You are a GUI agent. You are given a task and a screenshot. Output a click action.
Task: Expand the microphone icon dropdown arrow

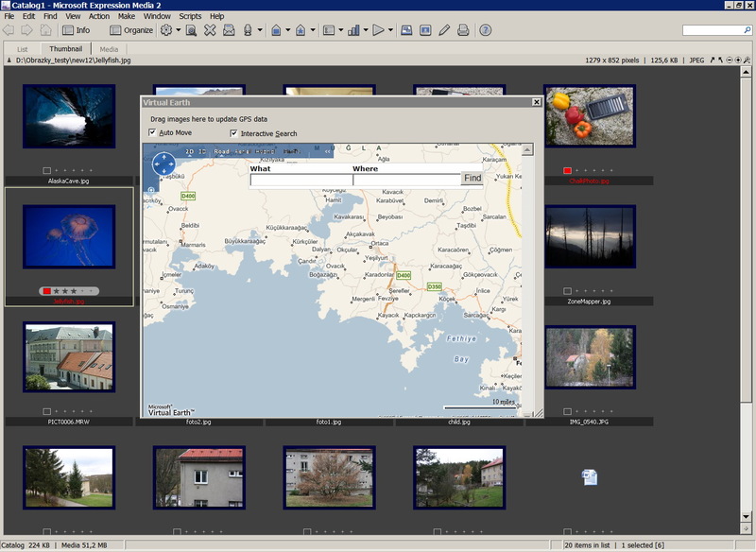(260, 30)
